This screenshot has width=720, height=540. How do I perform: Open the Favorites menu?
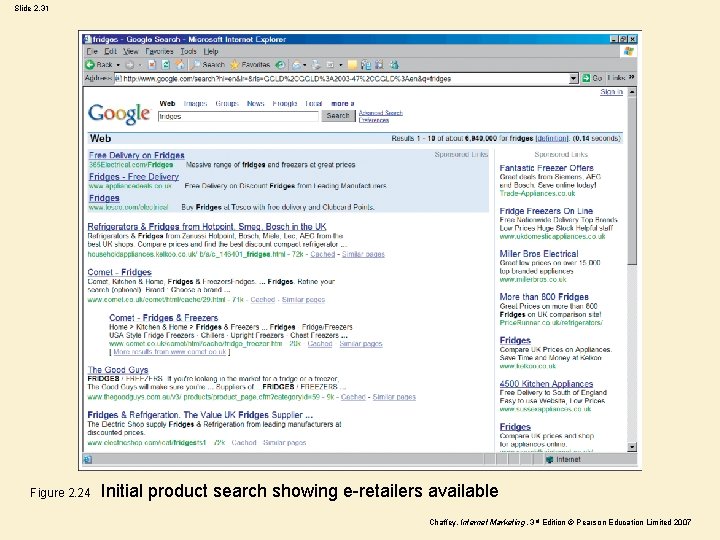pos(159,51)
